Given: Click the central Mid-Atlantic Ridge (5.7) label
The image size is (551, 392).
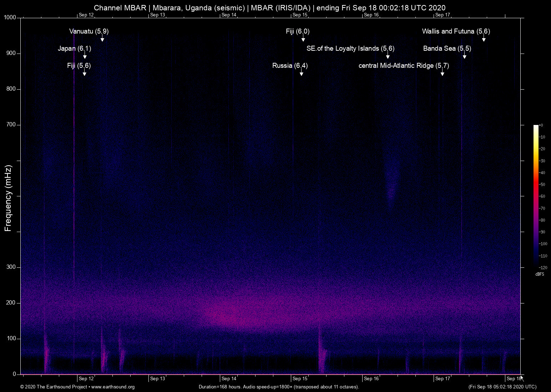Looking at the screenshot, I should tap(404, 66).
